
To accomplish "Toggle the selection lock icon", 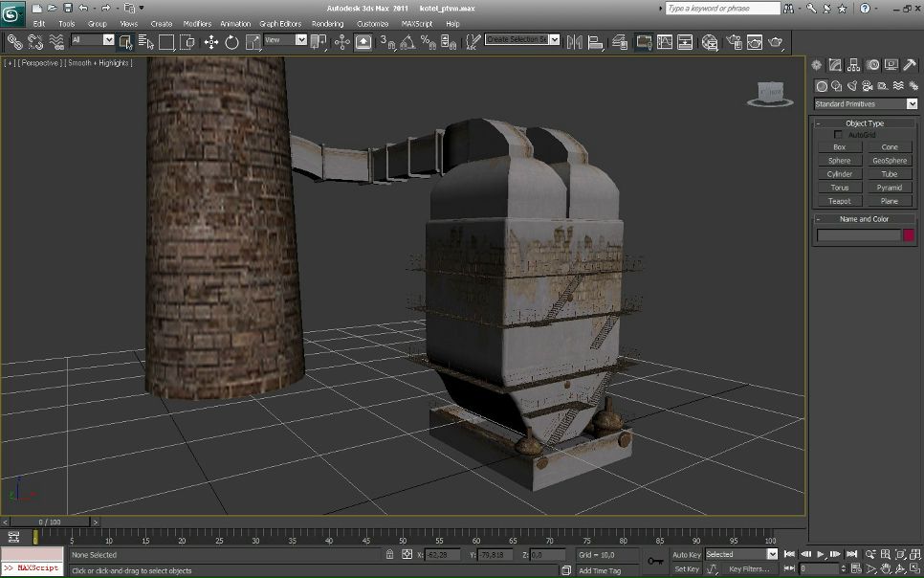I will (389, 554).
